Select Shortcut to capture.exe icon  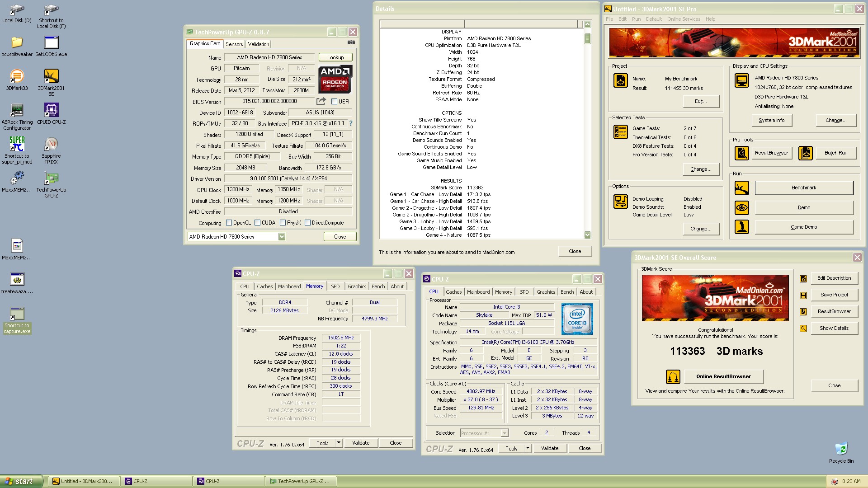click(x=17, y=320)
